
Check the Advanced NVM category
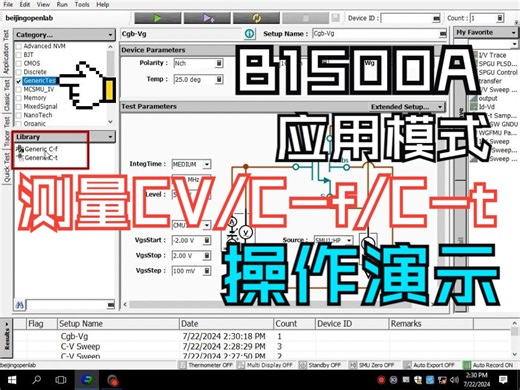click(x=19, y=46)
